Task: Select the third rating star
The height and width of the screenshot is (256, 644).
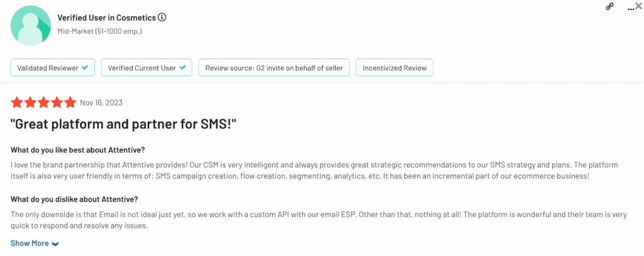Action: point(43,103)
